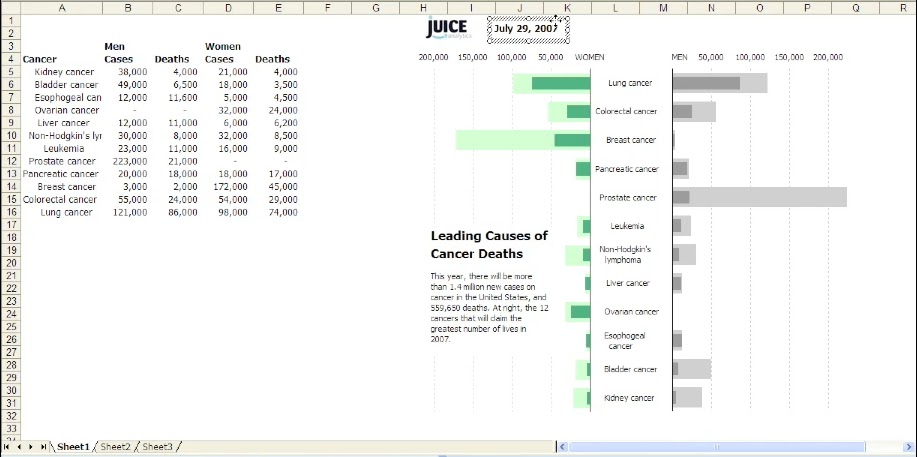
Task: Click the MEN axis label
Action: [x=680, y=57]
